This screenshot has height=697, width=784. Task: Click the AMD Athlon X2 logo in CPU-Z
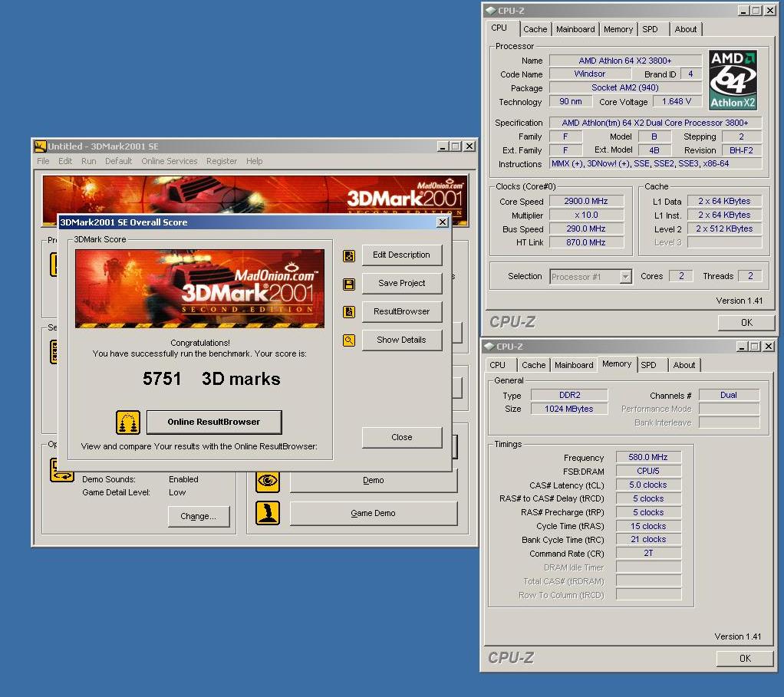[733, 80]
